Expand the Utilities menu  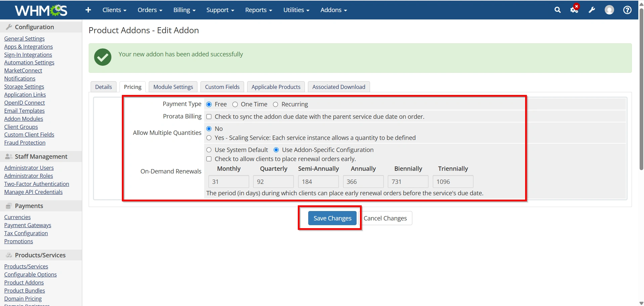click(x=296, y=10)
